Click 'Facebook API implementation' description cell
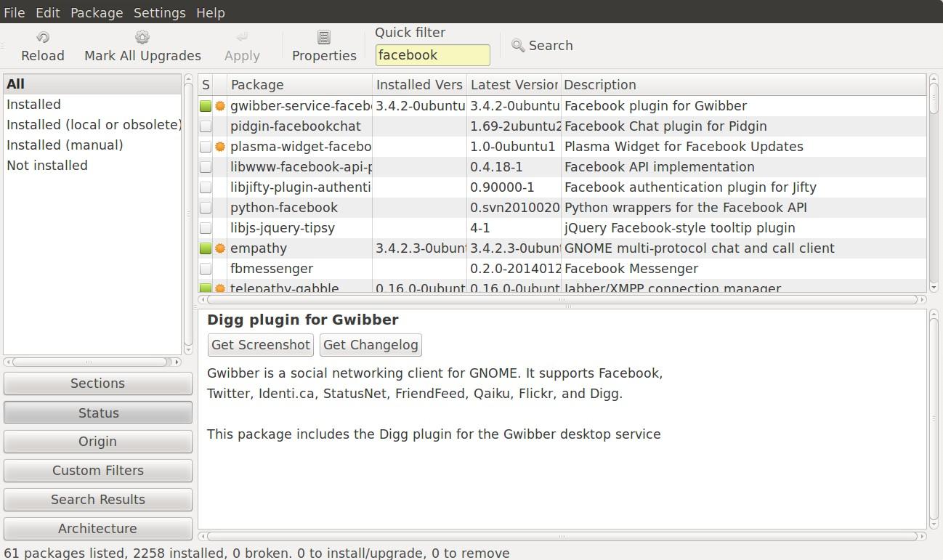Screen dimensions: 943x560 pyautogui.click(x=660, y=167)
